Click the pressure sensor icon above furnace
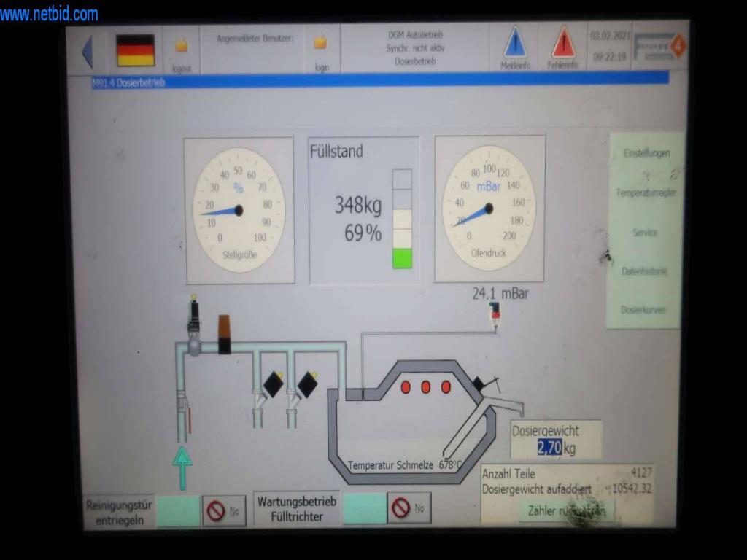 pos(495,314)
